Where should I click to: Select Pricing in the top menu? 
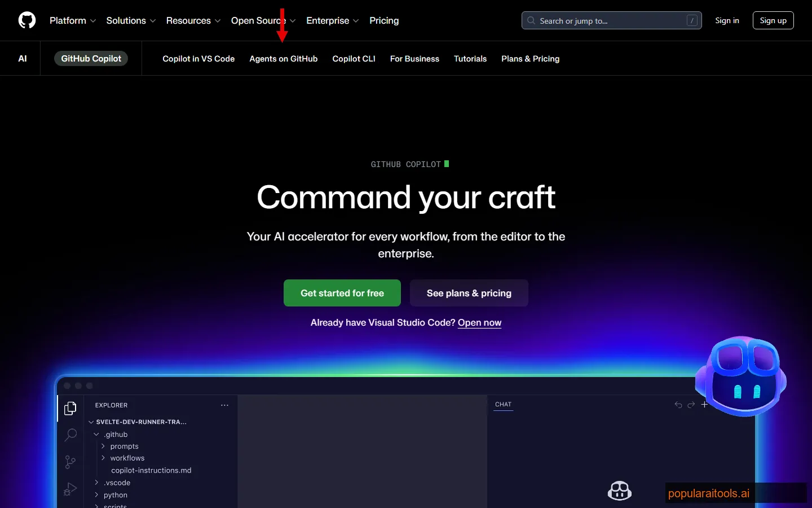click(384, 20)
